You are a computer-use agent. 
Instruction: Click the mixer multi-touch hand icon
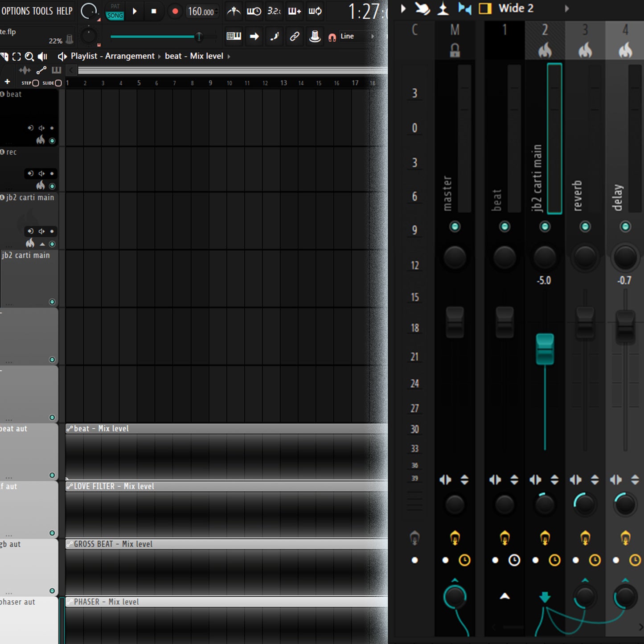pos(422,8)
